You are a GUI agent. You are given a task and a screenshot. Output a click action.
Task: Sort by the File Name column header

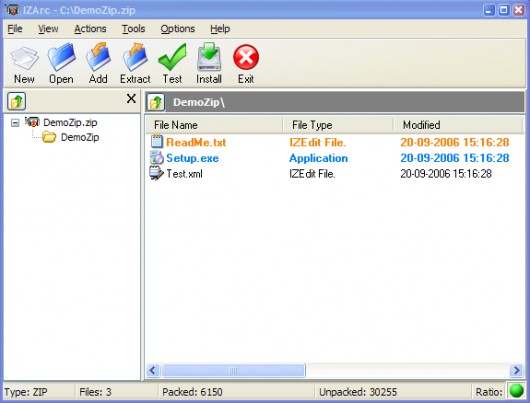tap(214, 125)
